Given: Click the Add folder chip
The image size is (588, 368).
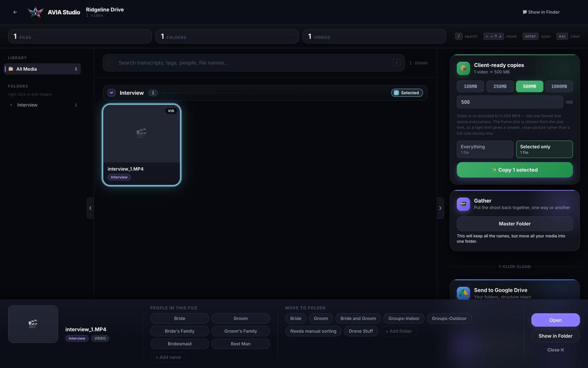Looking at the screenshot, I should (x=399, y=331).
